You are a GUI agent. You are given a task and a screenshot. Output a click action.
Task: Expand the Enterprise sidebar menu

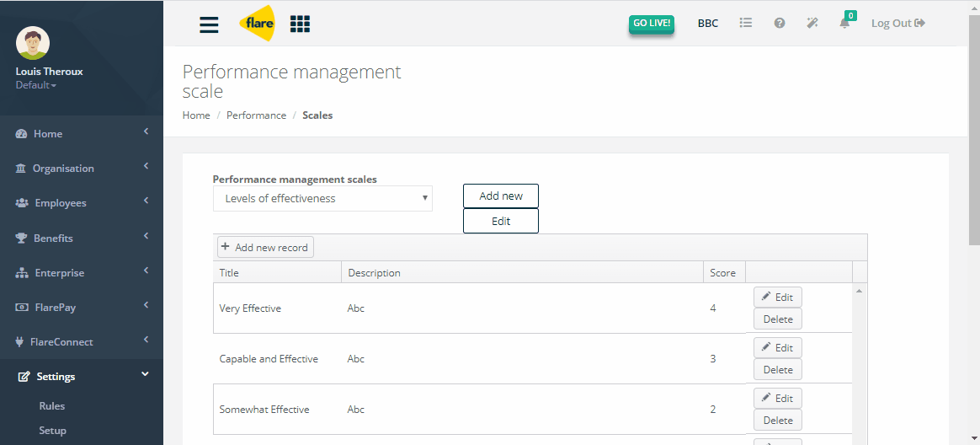(x=146, y=271)
